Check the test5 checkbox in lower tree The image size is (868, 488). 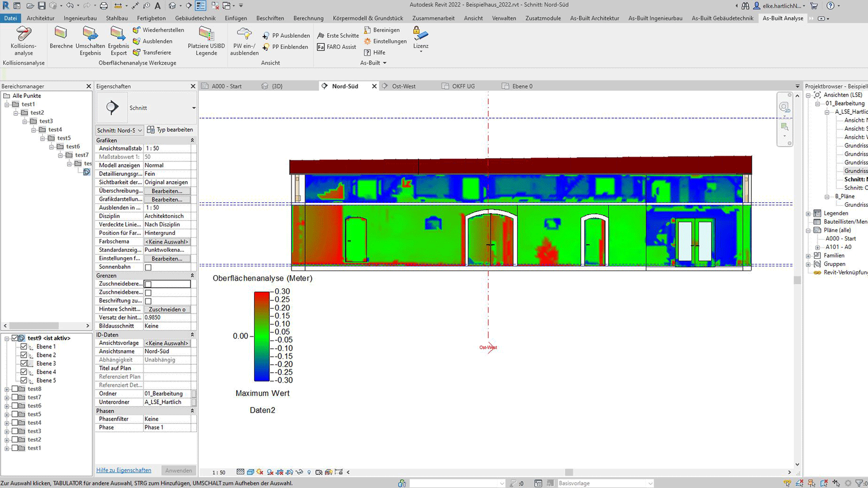[15, 414]
